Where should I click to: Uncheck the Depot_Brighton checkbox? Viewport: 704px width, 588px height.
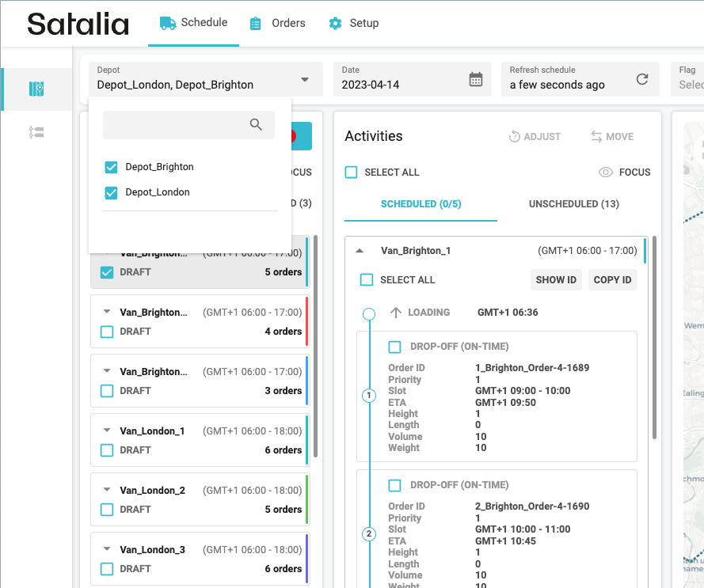[x=112, y=167]
